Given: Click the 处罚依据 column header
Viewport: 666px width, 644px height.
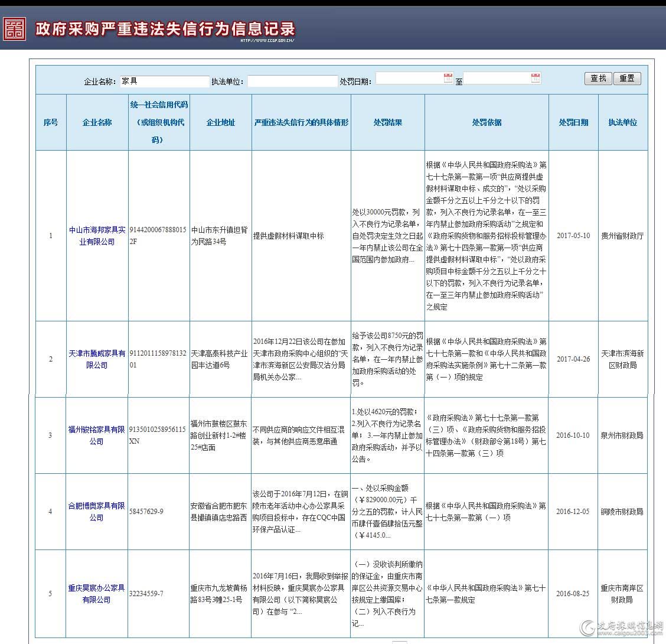Looking at the screenshot, I should click(487, 122).
